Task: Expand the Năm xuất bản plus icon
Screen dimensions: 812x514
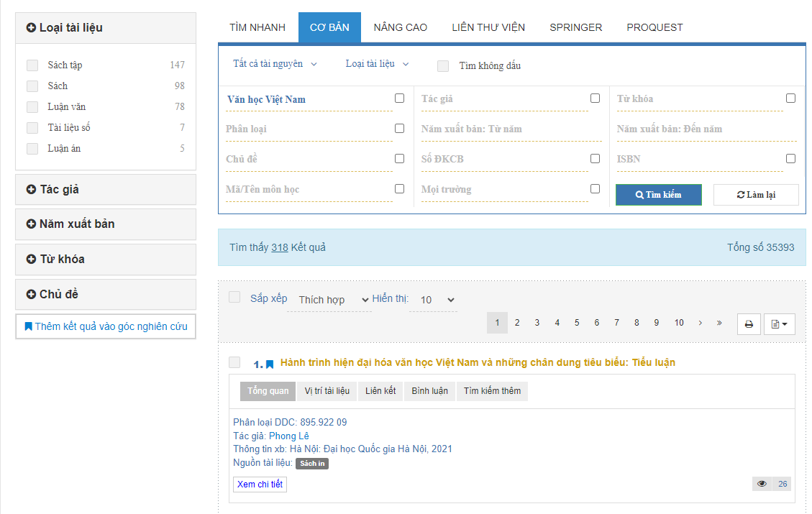Action: click(x=31, y=224)
